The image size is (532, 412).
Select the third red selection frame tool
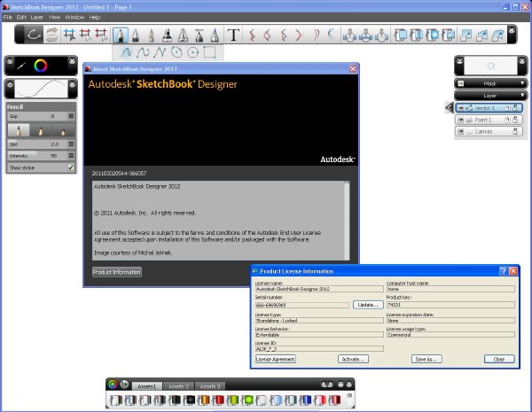click(x=101, y=35)
